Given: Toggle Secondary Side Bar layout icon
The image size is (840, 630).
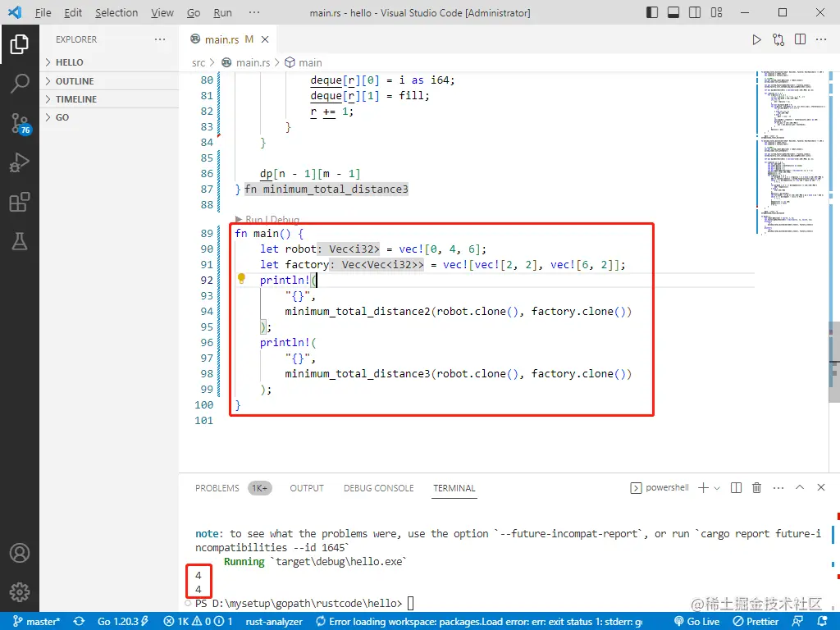Looking at the screenshot, I should (695, 12).
